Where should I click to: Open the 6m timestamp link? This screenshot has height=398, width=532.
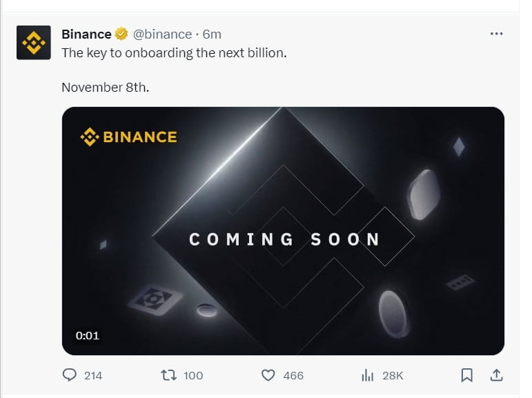(x=212, y=34)
